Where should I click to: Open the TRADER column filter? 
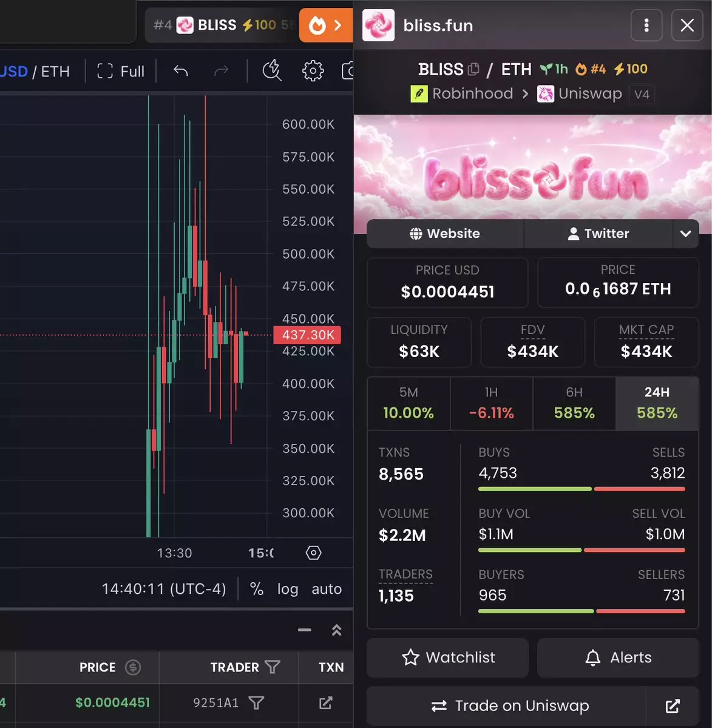(x=273, y=667)
